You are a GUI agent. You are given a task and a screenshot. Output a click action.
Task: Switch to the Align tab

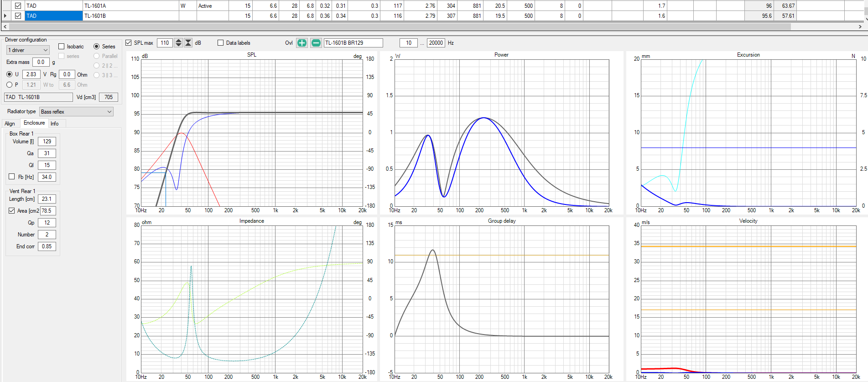(x=10, y=124)
